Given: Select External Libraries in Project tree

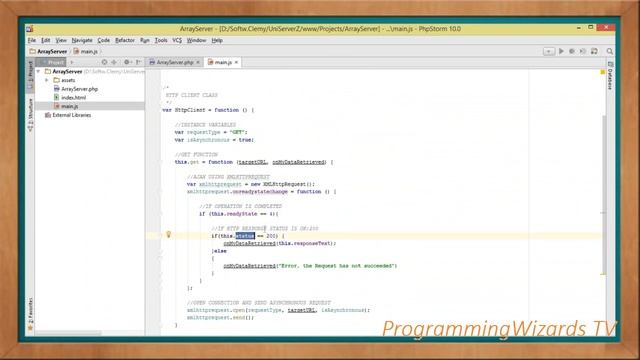Looking at the screenshot, I should coord(68,115).
